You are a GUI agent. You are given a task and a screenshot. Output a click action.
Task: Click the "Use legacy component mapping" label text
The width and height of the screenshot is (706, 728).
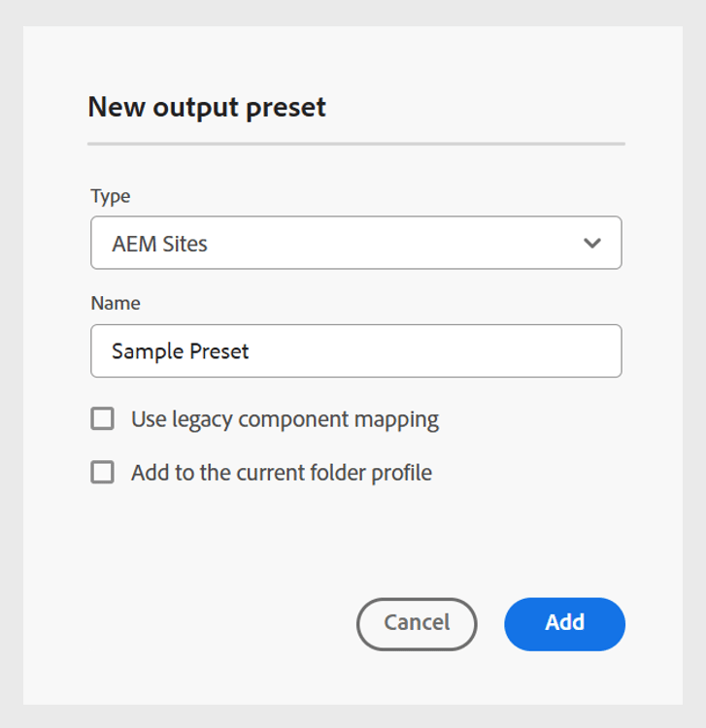[285, 419]
